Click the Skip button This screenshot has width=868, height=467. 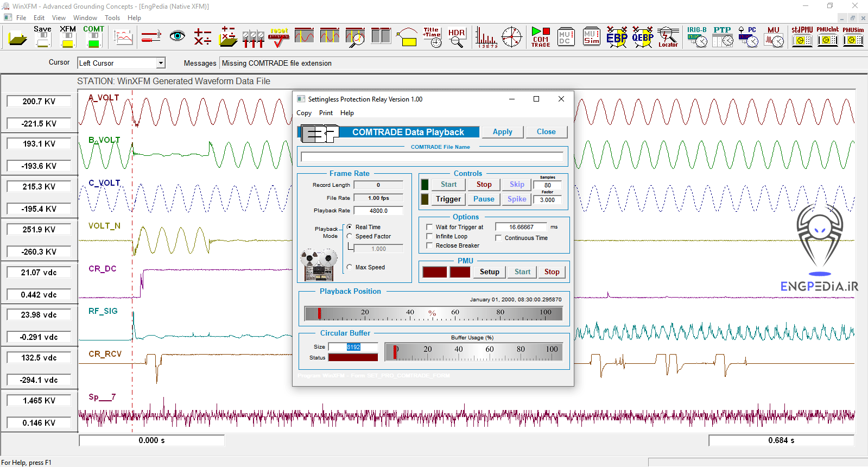[x=517, y=185]
